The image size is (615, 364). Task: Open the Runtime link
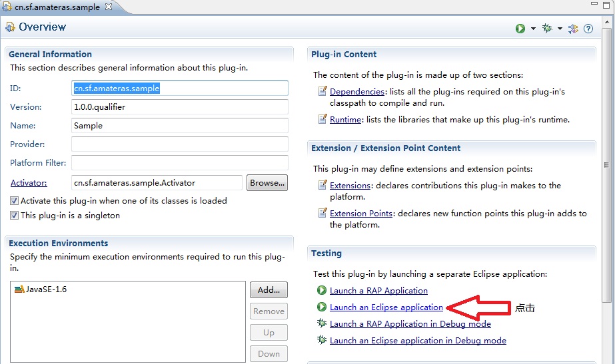345,120
